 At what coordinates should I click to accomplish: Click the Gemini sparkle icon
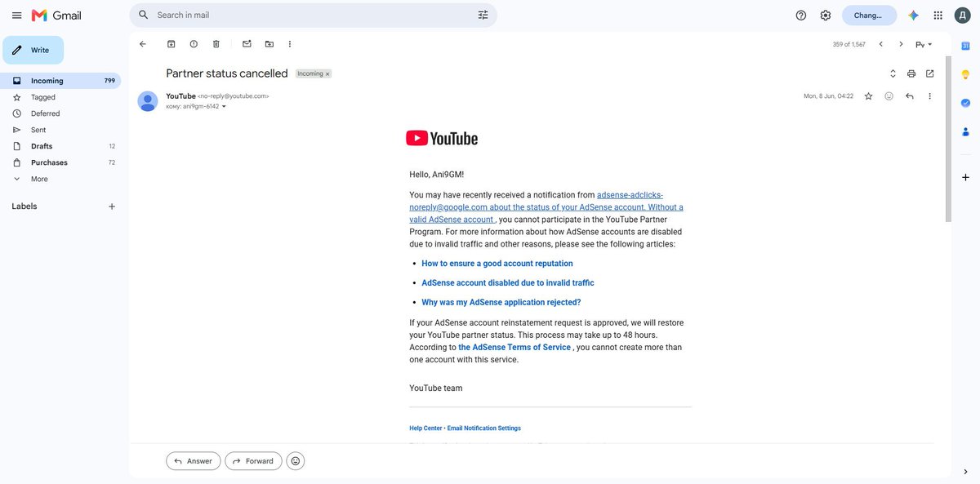tap(914, 15)
